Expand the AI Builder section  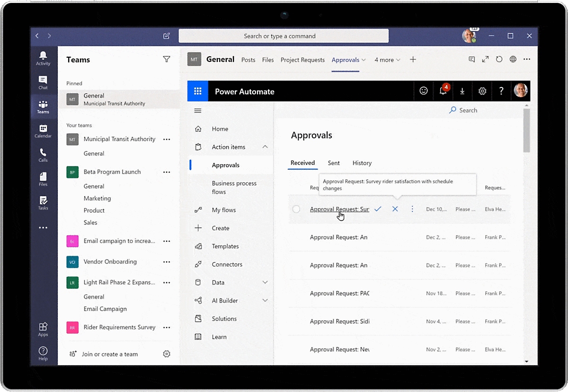click(x=265, y=300)
